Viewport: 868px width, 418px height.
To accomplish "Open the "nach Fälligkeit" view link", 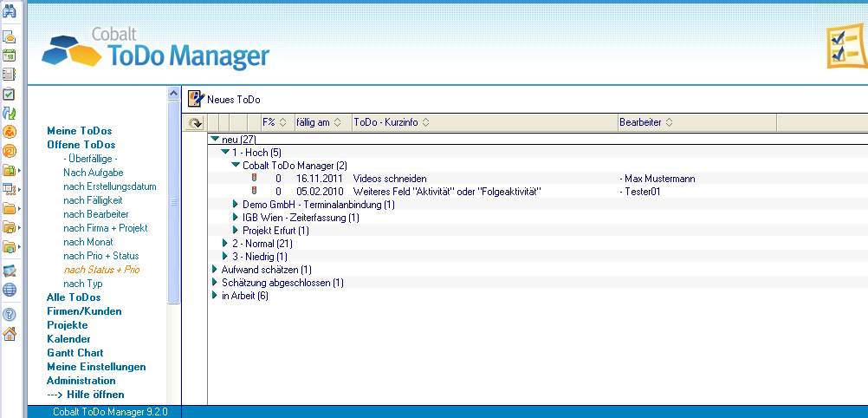I will [x=98, y=200].
